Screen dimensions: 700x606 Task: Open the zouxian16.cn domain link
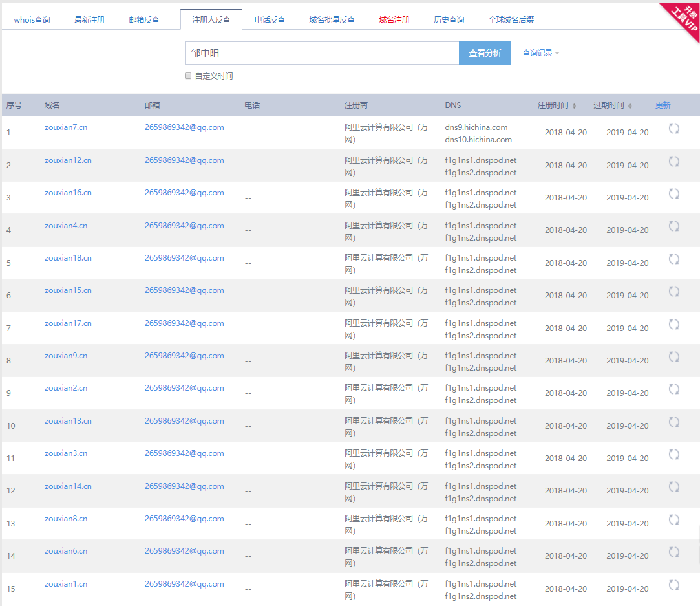[68, 193]
